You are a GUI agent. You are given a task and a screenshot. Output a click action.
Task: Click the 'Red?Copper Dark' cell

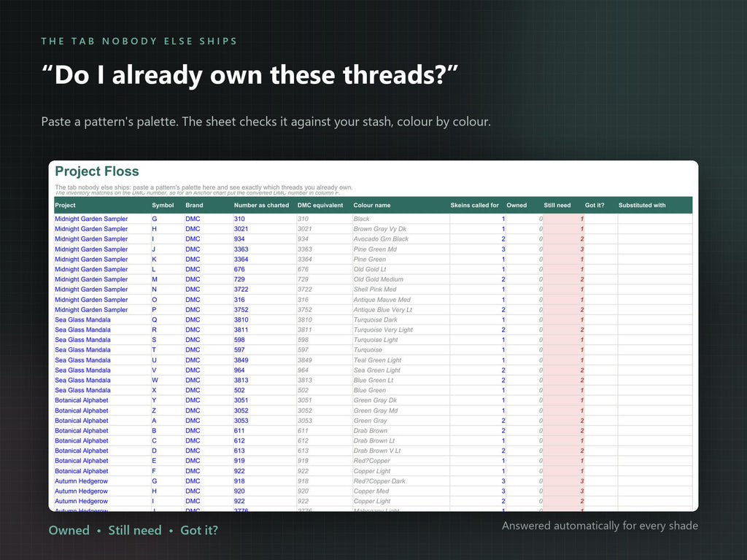tap(379, 481)
